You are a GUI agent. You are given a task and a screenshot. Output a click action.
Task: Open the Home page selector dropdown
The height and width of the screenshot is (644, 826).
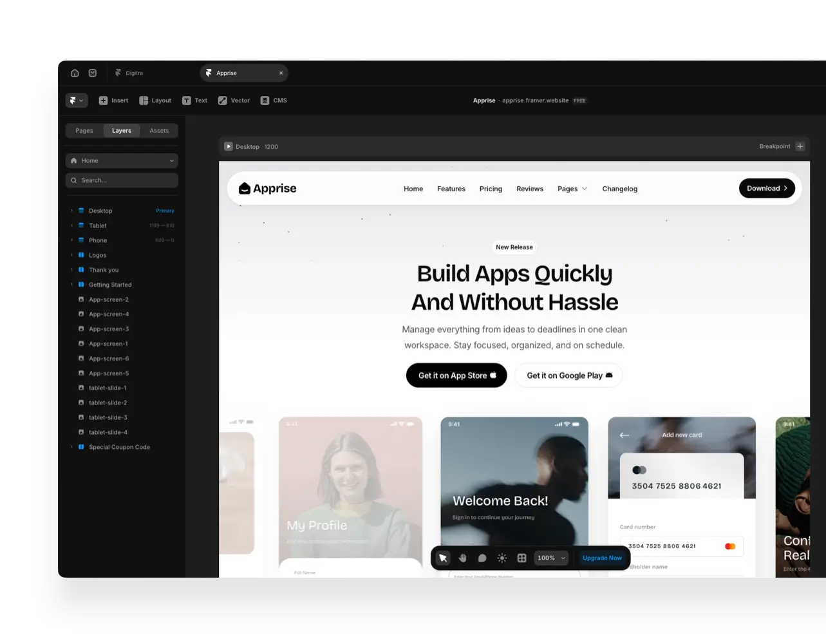(x=122, y=160)
